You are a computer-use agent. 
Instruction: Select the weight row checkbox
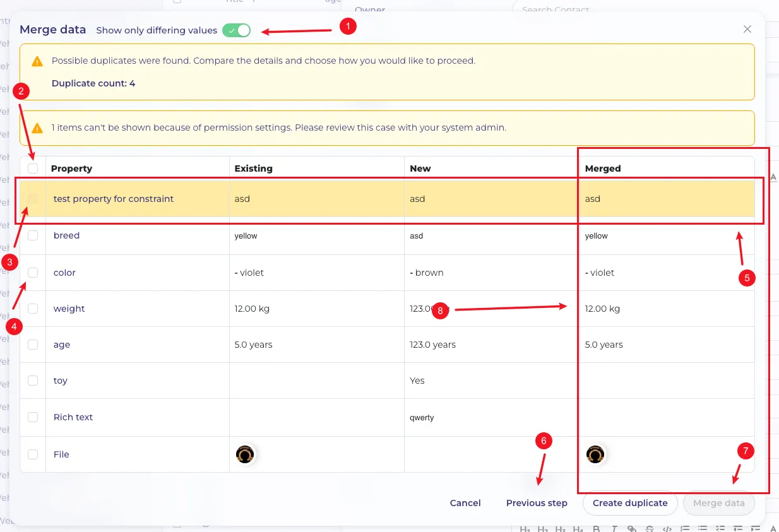click(x=33, y=309)
